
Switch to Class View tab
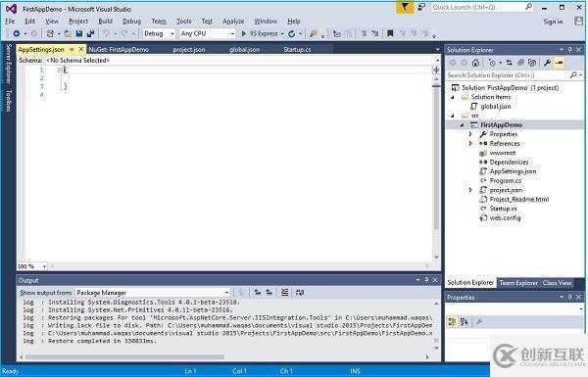[557, 283]
